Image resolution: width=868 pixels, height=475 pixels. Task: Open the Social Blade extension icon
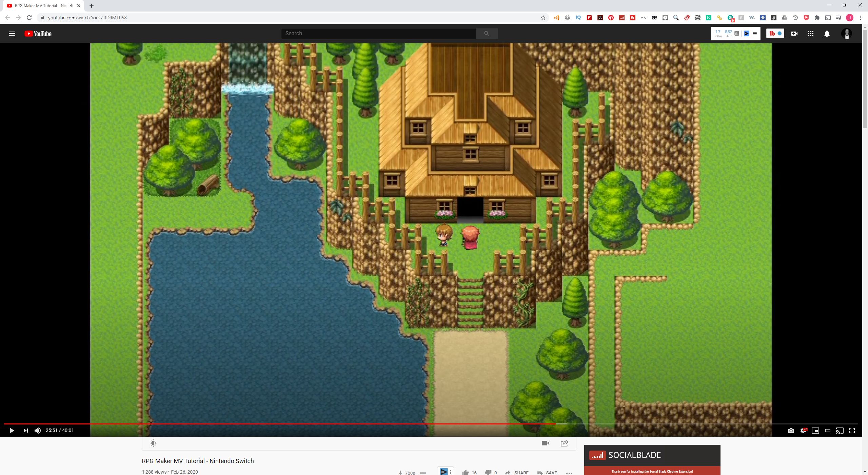(x=622, y=18)
